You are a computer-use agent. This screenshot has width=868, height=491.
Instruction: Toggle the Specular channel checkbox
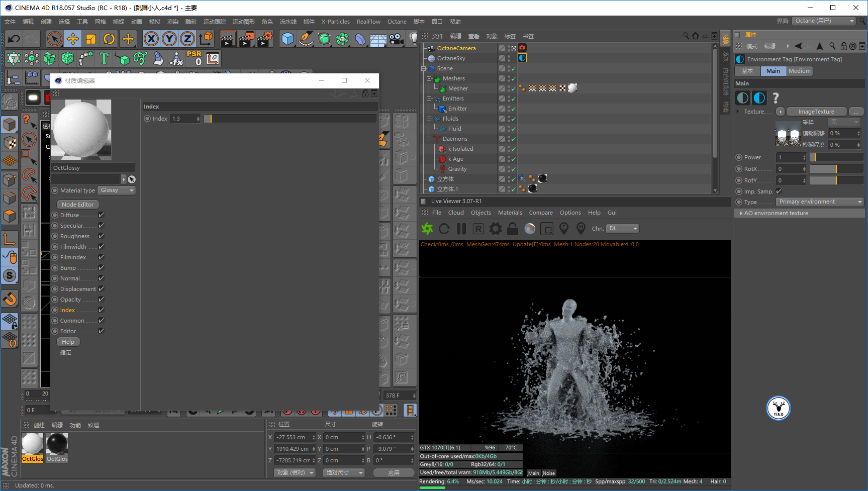101,225
